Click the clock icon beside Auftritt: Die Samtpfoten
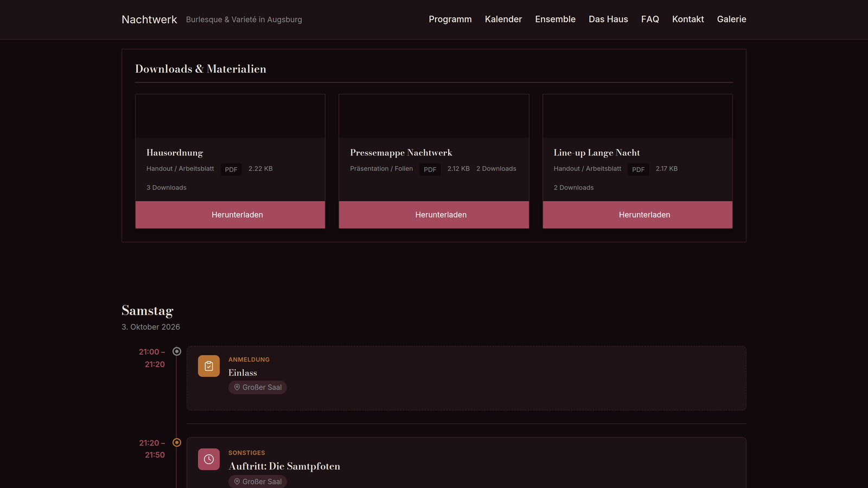Screen dimensions: 868x488 pos(209,459)
